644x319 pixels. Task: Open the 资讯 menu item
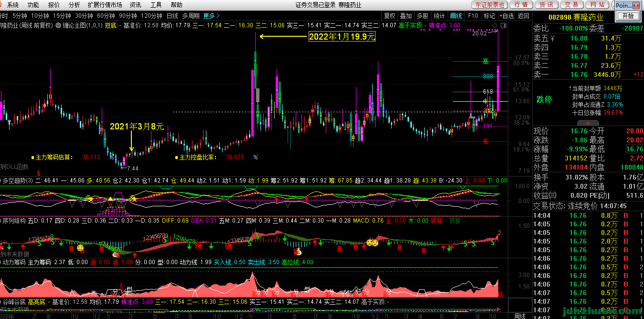135,5
